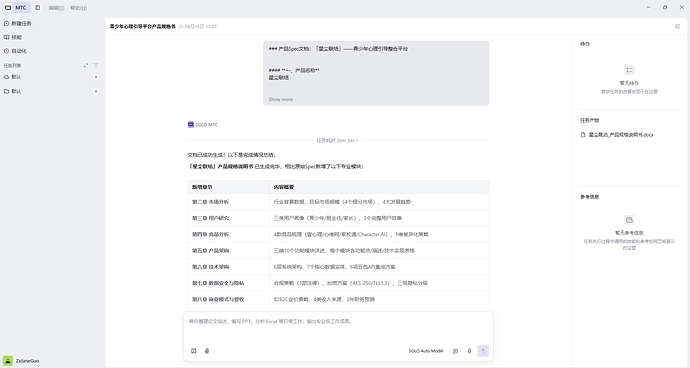Click the 第四章 竞品分析 table cell
This screenshot has height=368, width=690.
228,235
